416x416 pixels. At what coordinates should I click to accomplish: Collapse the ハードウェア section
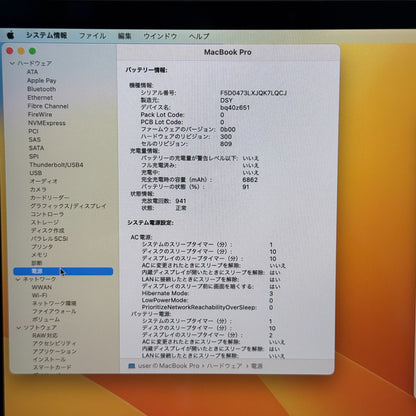(12, 63)
